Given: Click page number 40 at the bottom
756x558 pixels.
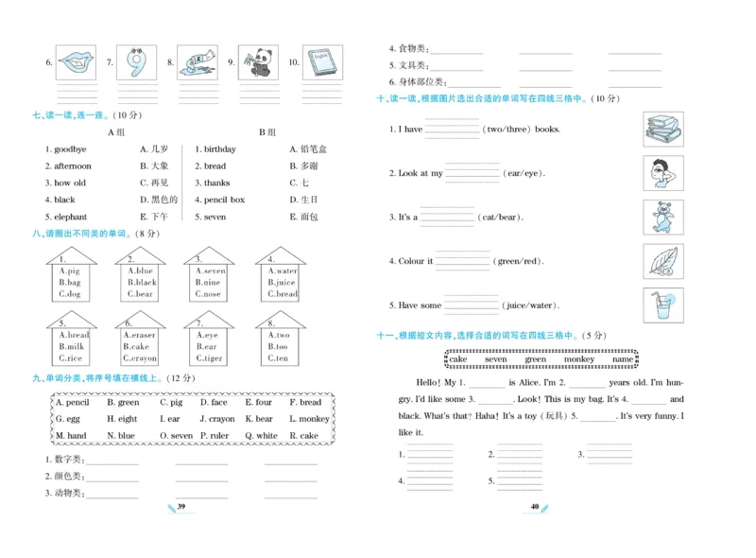Looking at the screenshot, I should (x=535, y=507).
